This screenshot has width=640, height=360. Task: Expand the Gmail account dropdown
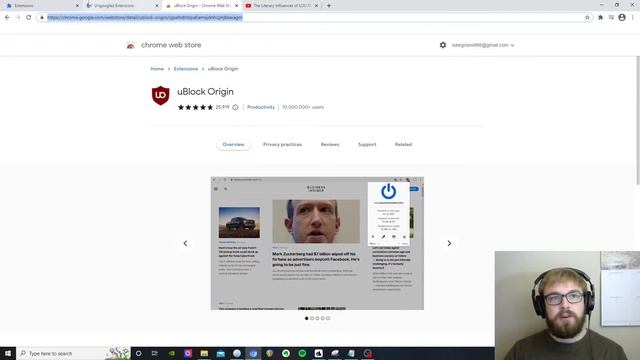coord(483,45)
